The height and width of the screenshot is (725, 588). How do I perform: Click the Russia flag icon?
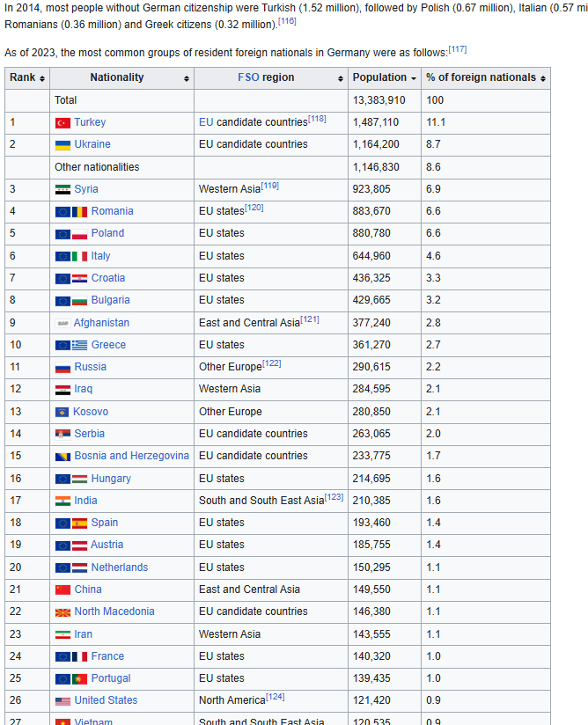(x=62, y=368)
